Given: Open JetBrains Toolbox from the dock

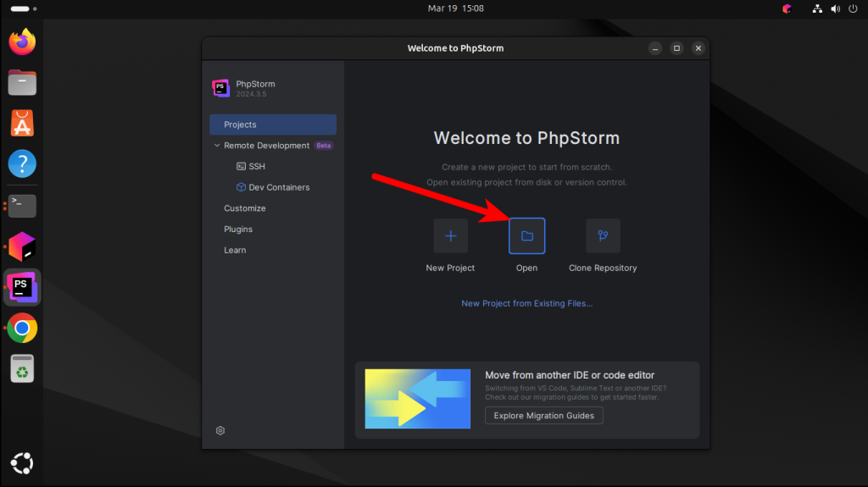Looking at the screenshot, I should 22,246.
